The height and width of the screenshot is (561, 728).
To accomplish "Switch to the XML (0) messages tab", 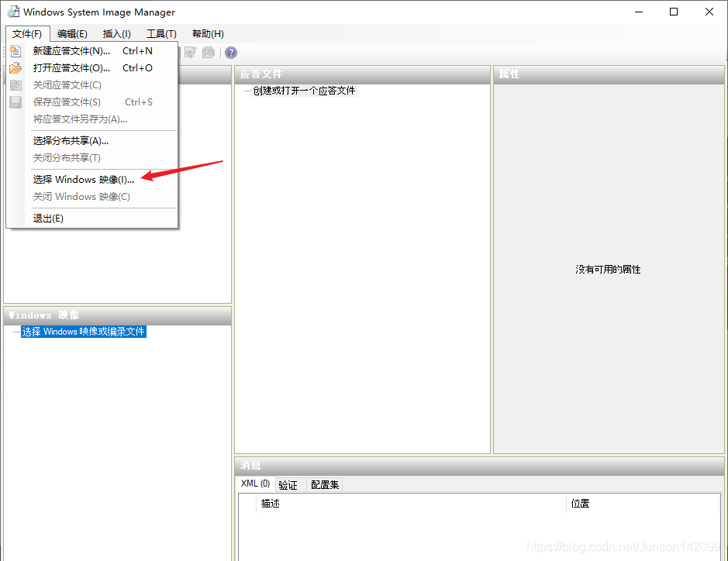I will coord(255,484).
